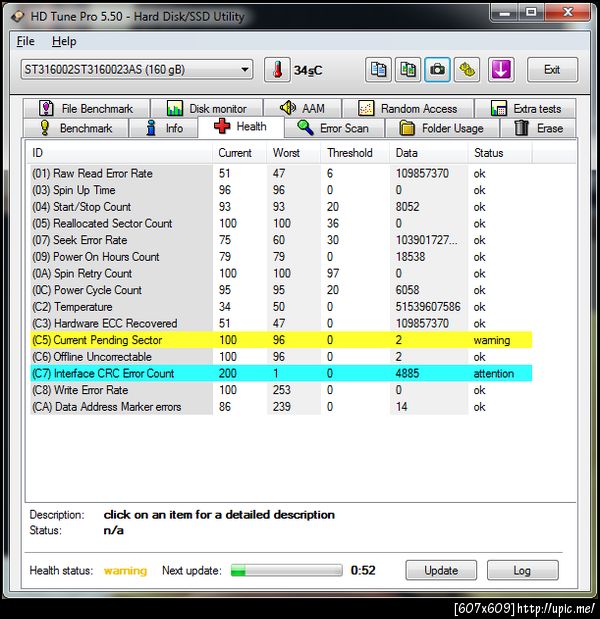Click the ID column header
Screen dimensions: 600x619
coord(120,153)
